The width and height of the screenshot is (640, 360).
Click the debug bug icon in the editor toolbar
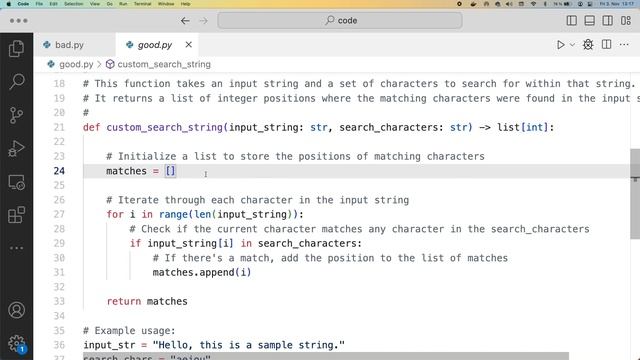[588, 45]
